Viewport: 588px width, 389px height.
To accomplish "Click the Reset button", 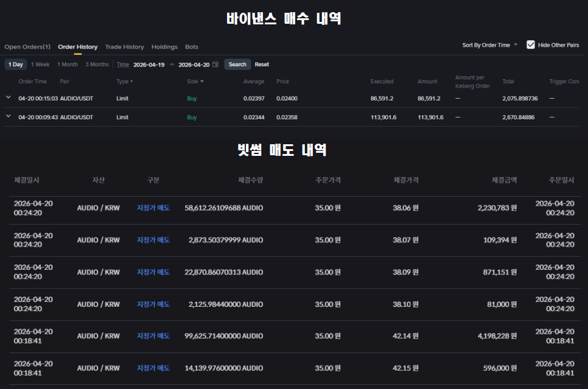I will (262, 65).
